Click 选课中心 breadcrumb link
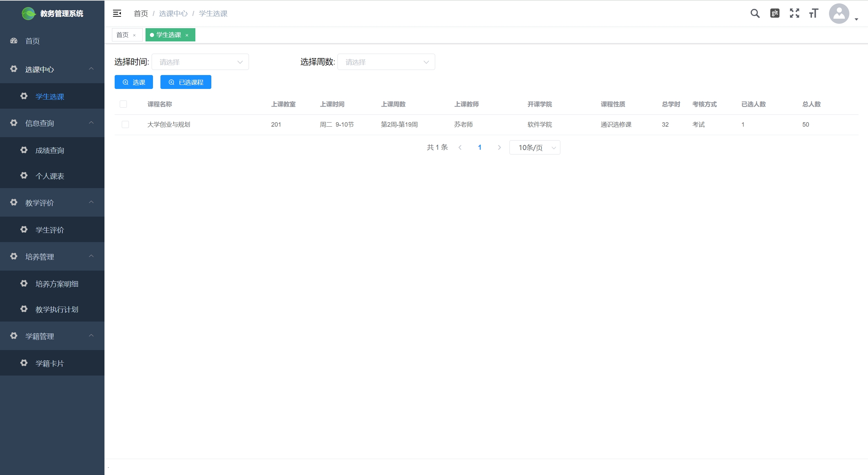This screenshot has height=475, width=868. (173, 13)
